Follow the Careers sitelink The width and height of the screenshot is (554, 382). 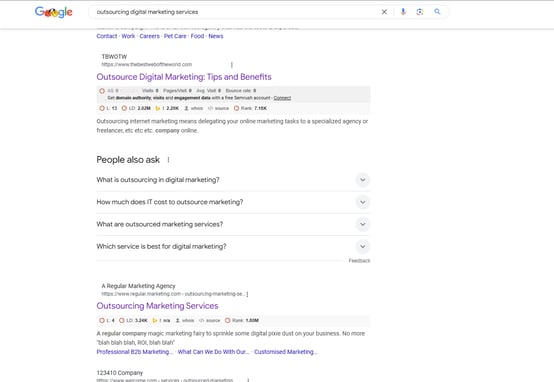point(149,36)
